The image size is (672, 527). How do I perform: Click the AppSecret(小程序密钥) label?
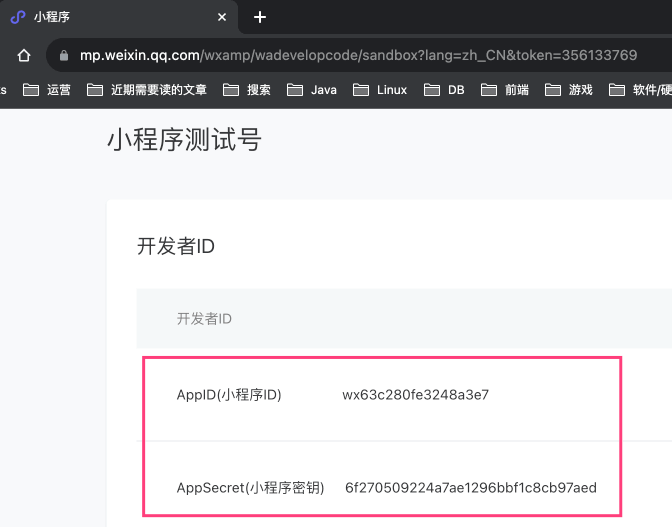pyautogui.click(x=250, y=488)
